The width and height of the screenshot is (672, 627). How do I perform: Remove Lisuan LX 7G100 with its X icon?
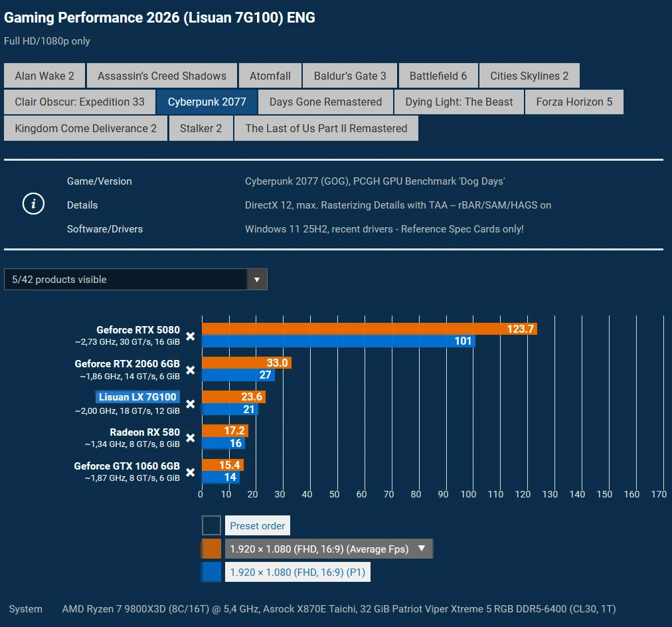[x=191, y=404]
